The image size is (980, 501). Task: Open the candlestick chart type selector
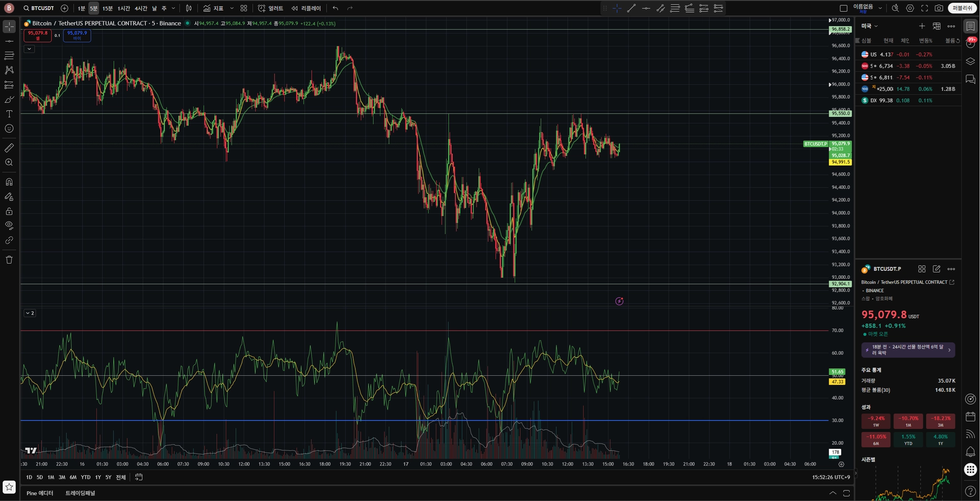coord(189,8)
